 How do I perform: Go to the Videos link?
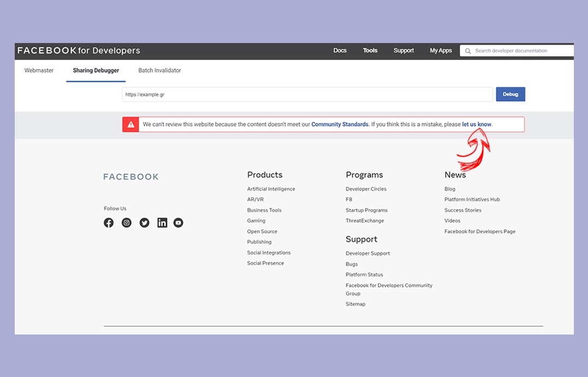coord(452,221)
